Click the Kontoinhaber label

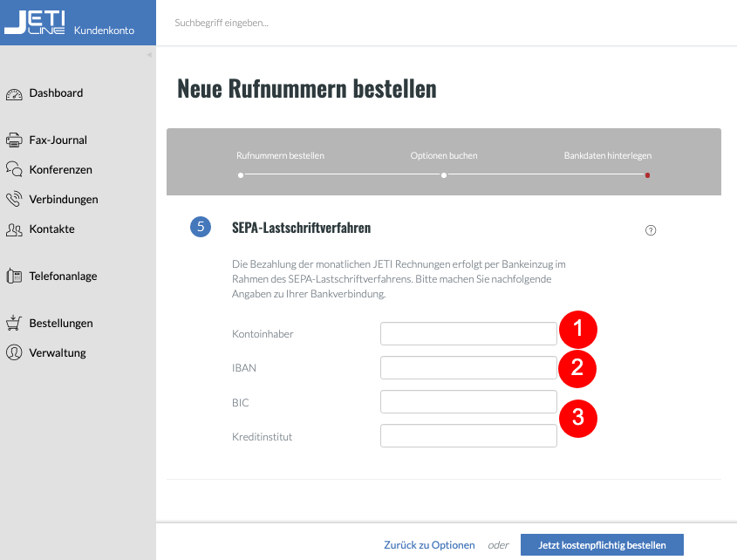click(263, 334)
